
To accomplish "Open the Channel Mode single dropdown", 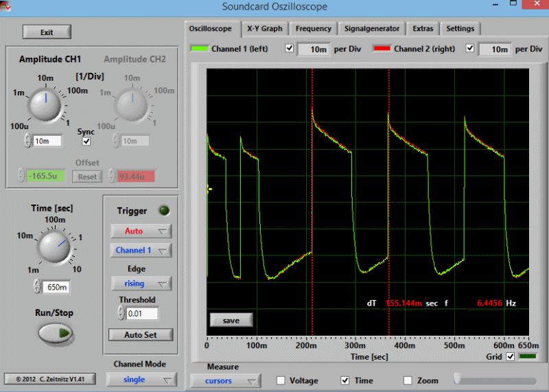I will [141, 380].
